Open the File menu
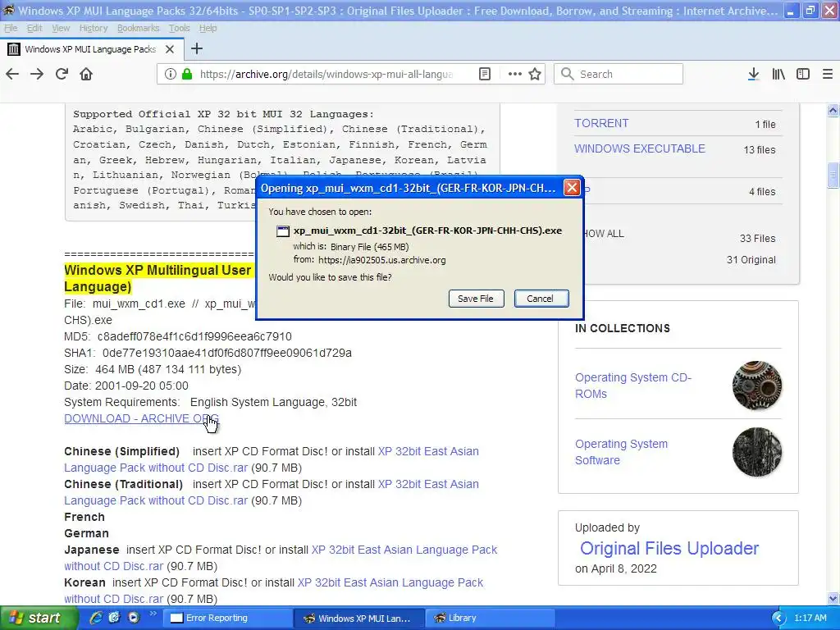This screenshot has height=630, width=840. click(11, 28)
